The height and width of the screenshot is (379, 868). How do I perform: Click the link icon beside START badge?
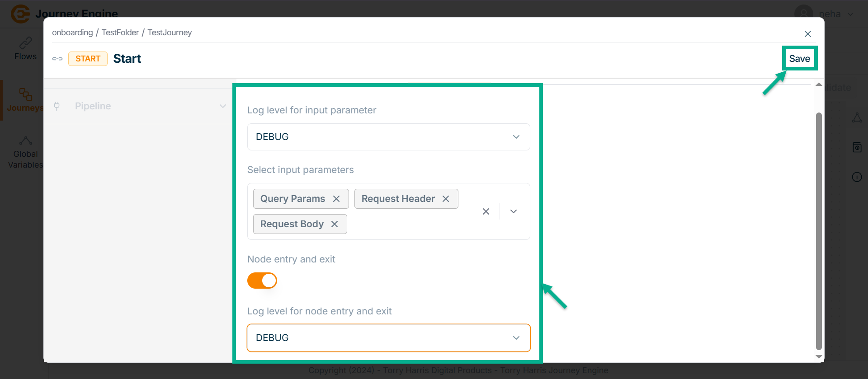click(x=57, y=59)
